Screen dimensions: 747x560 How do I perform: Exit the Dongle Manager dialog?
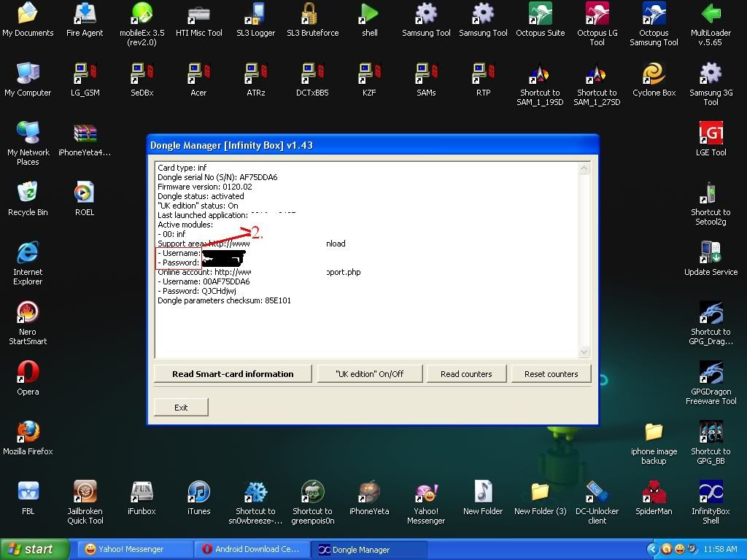tap(181, 407)
